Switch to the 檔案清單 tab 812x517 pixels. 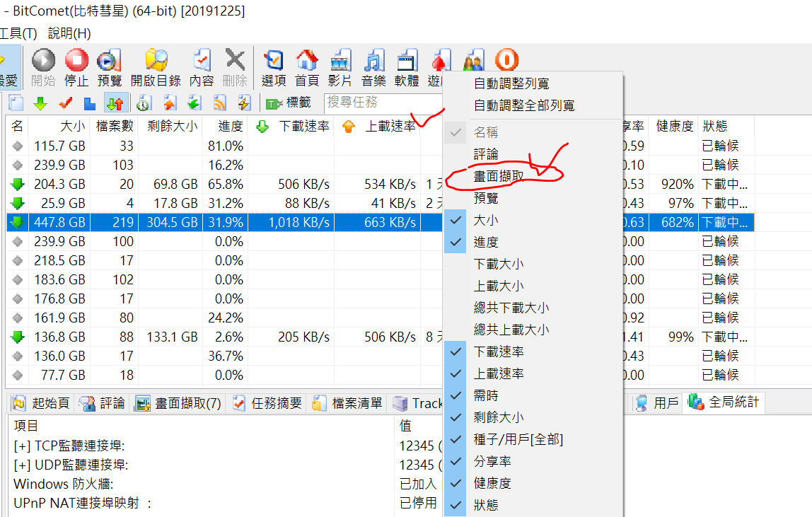(x=347, y=403)
